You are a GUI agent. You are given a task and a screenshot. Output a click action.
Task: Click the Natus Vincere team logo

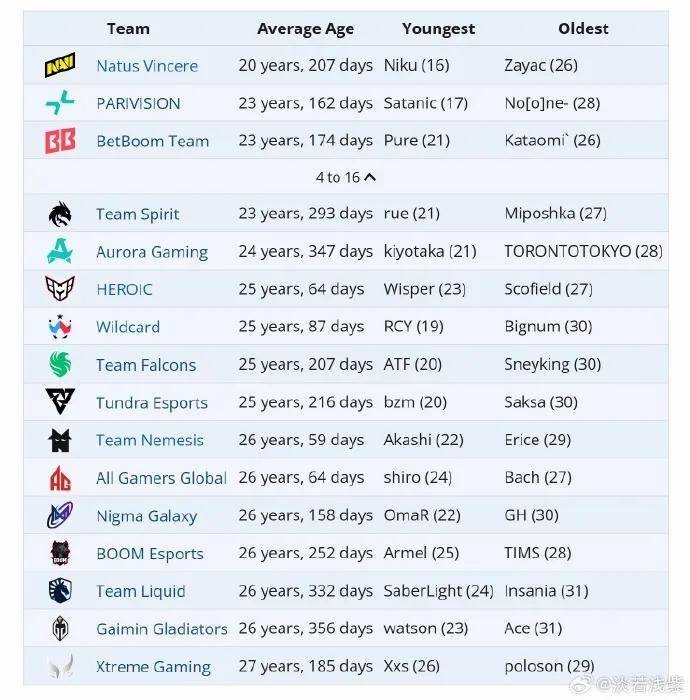point(60,65)
